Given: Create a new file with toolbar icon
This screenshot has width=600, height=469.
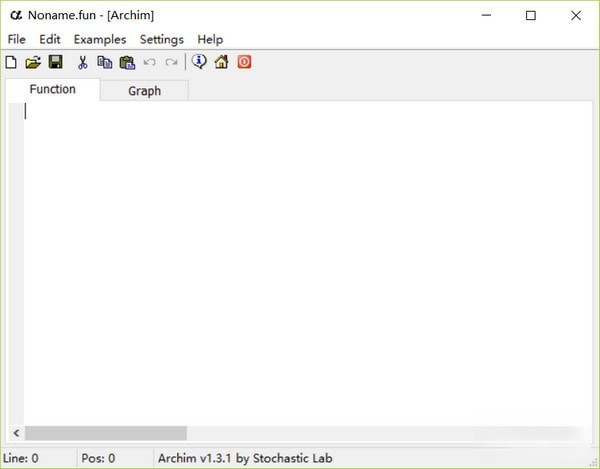Looking at the screenshot, I should [x=11, y=62].
